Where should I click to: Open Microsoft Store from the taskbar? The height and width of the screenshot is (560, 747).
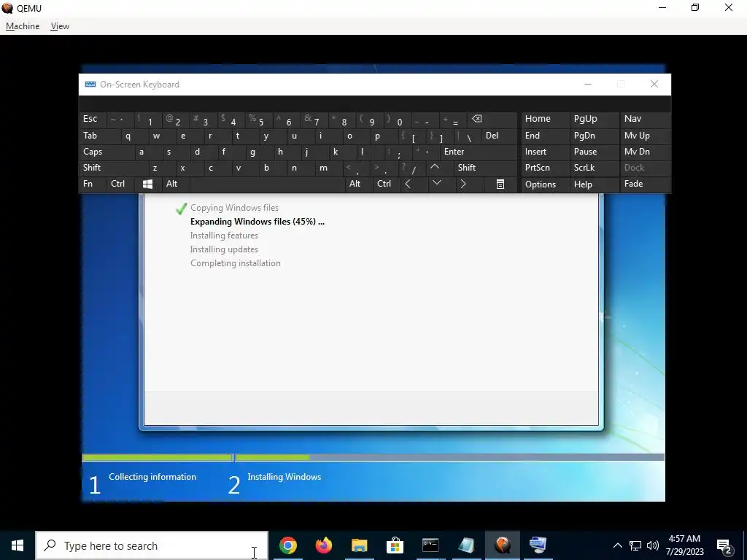[x=395, y=545]
